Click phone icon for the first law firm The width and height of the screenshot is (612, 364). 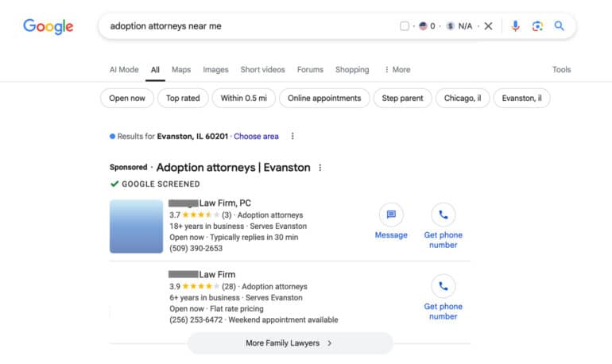(x=443, y=215)
